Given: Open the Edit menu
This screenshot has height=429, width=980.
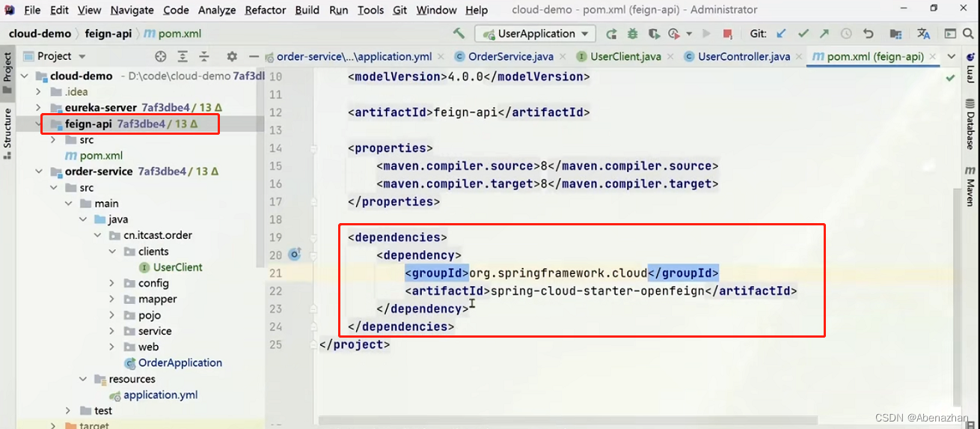Looking at the screenshot, I should click(59, 10).
